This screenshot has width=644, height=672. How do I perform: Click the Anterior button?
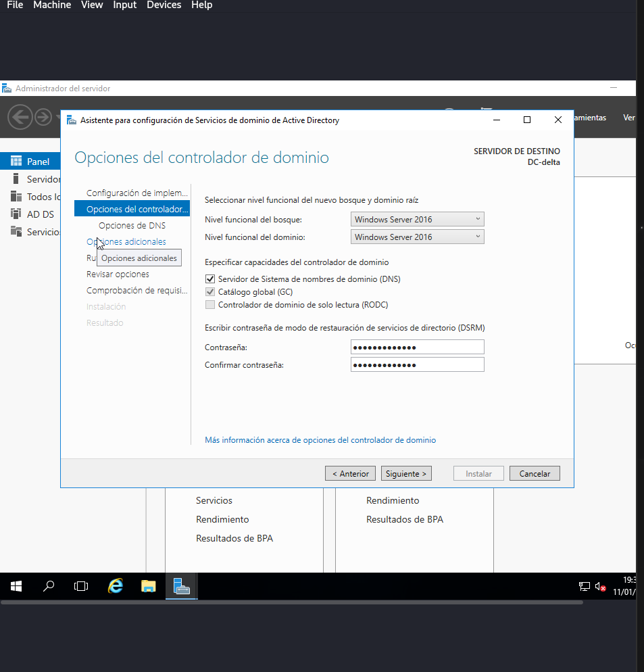tap(351, 473)
